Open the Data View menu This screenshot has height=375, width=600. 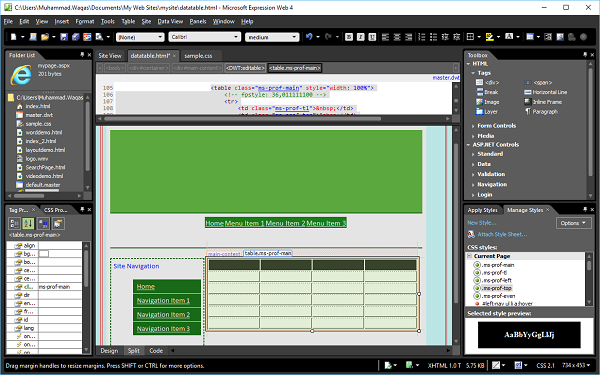coord(170,21)
